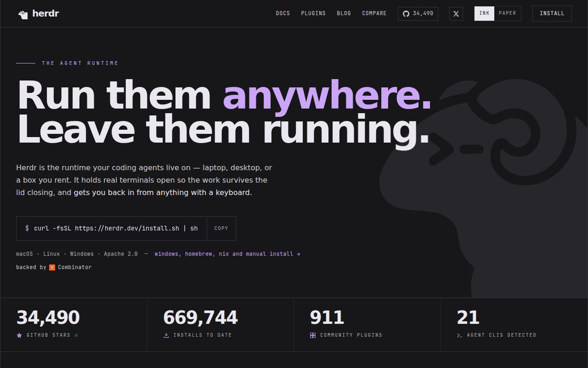Click the dollar sign prompt in command box
Screen dimensions: 588x368
point(27,228)
